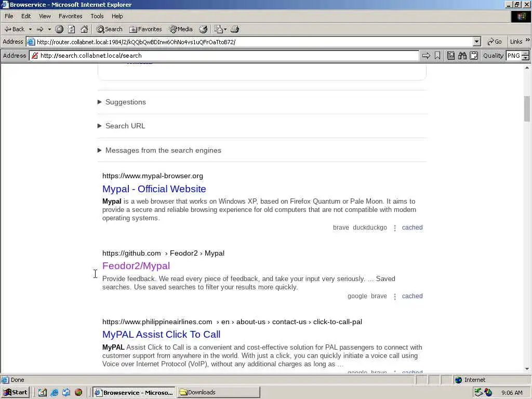Open the Tools menu
The image size is (532, 399).
point(97,16)
